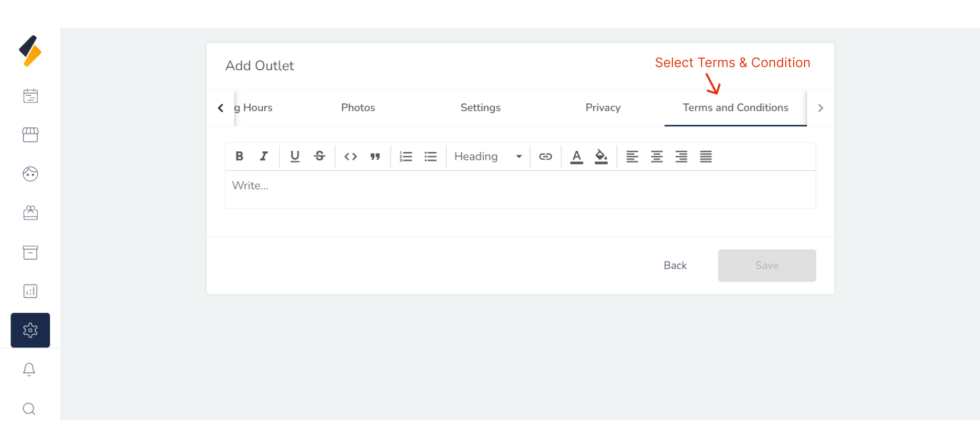Screen dimensions: 980x448
Task: Insert a blockquote
Action: tap(375, 156)
